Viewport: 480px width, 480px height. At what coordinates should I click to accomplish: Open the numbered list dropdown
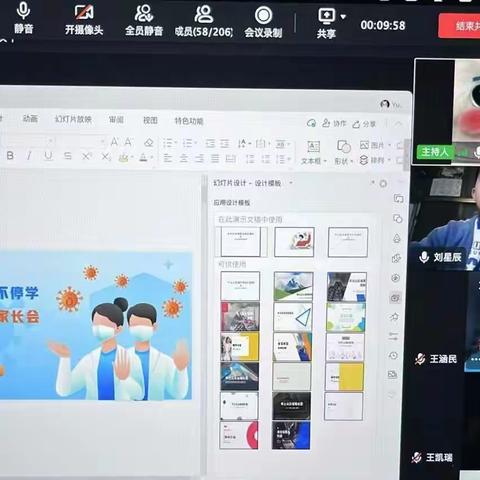pos(189,144)
